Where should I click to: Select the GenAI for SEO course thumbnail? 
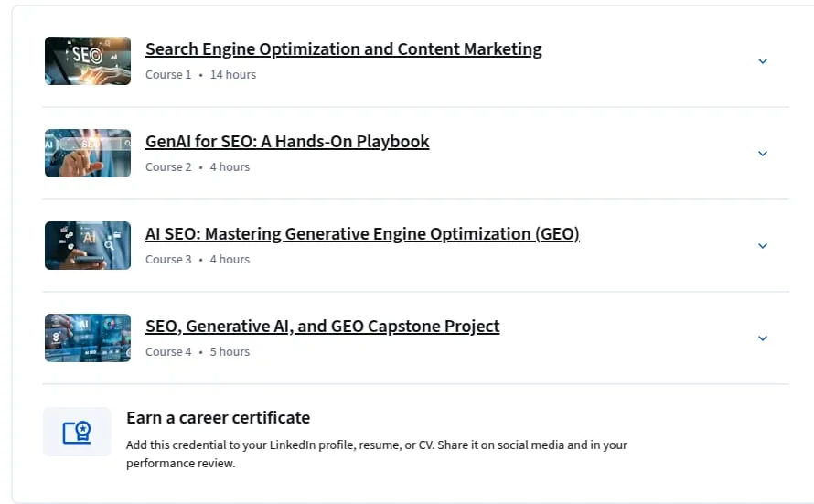(x=88, y=153)
